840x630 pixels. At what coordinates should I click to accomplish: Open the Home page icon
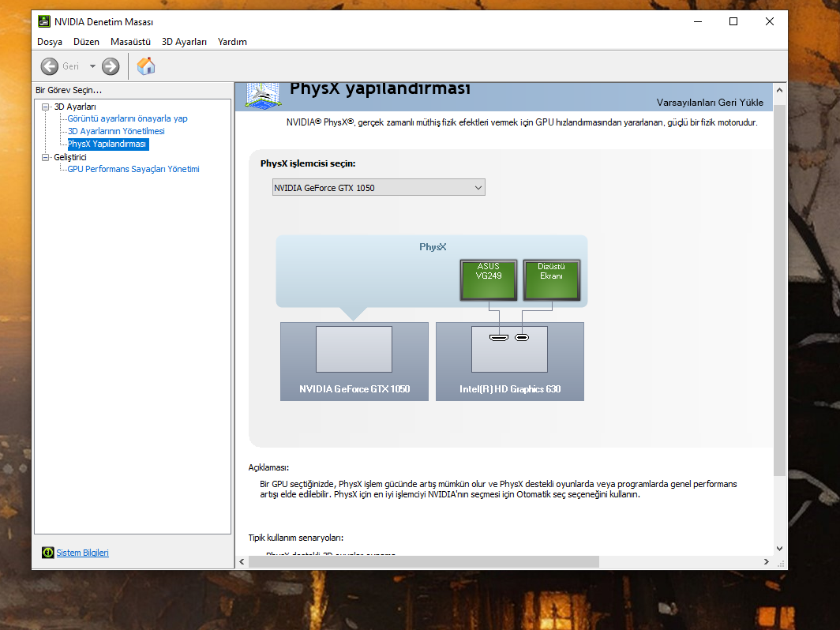146,66
